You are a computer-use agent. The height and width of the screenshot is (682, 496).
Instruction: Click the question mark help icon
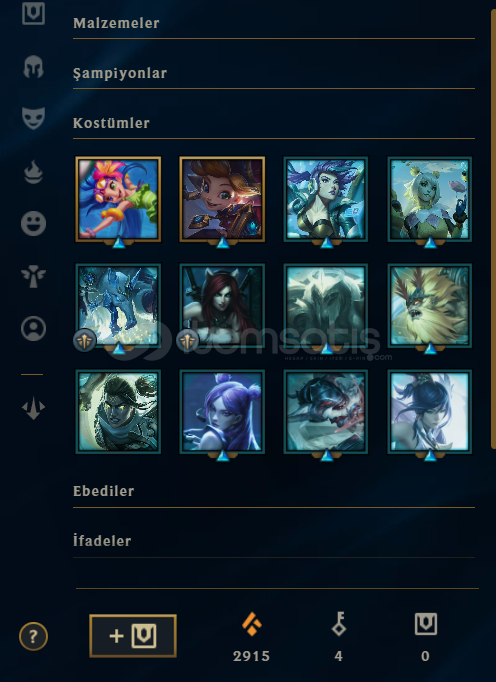34,636
